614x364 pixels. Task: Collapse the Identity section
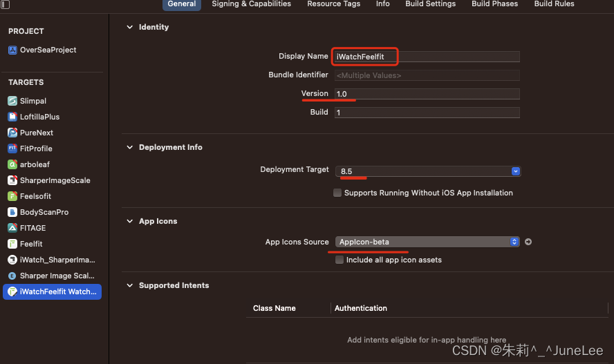(x=129, y=27)
